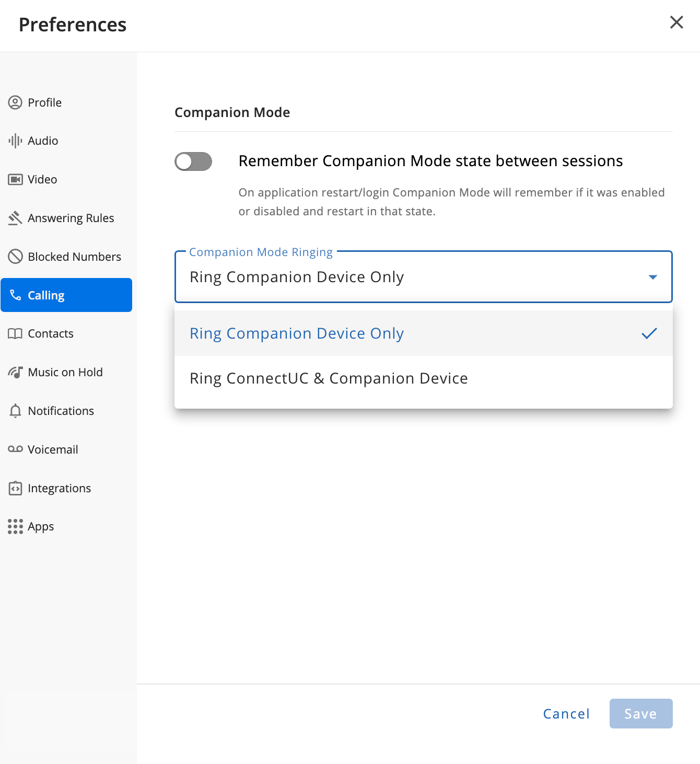Click the Voicemail icon
Image resolution: width=700 pixels, height=764 pixels.
click(15, 449)
